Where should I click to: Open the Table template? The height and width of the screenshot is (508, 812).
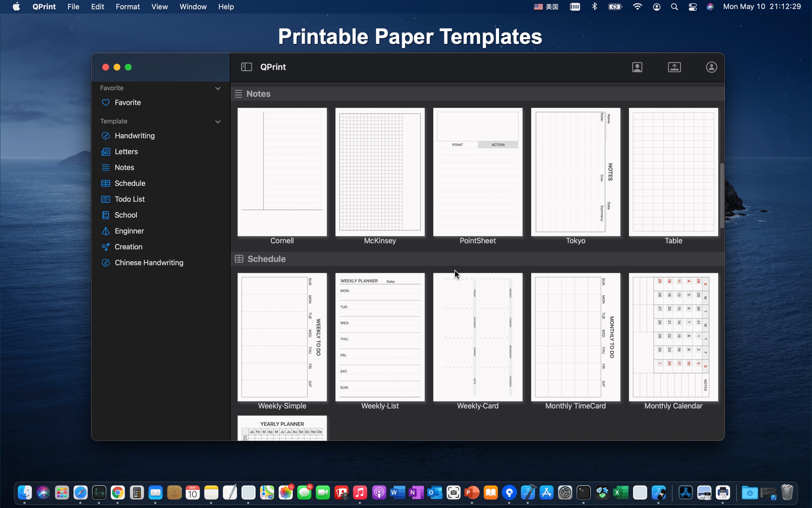tap(673, 172)
